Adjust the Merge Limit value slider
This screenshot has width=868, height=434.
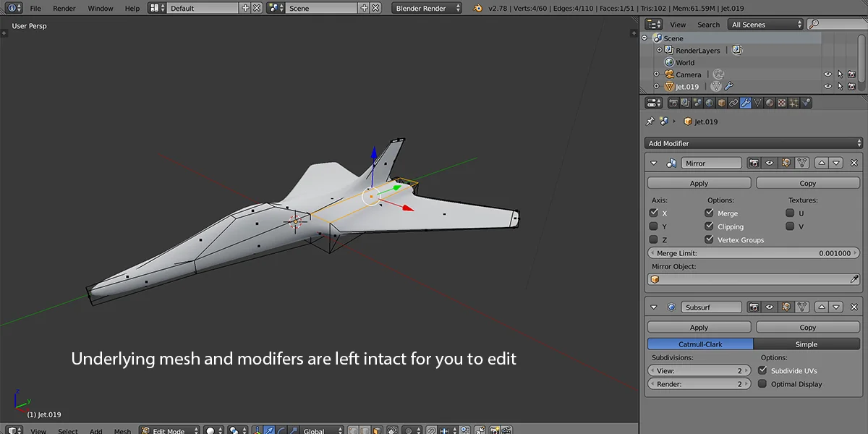coord(754,252)
